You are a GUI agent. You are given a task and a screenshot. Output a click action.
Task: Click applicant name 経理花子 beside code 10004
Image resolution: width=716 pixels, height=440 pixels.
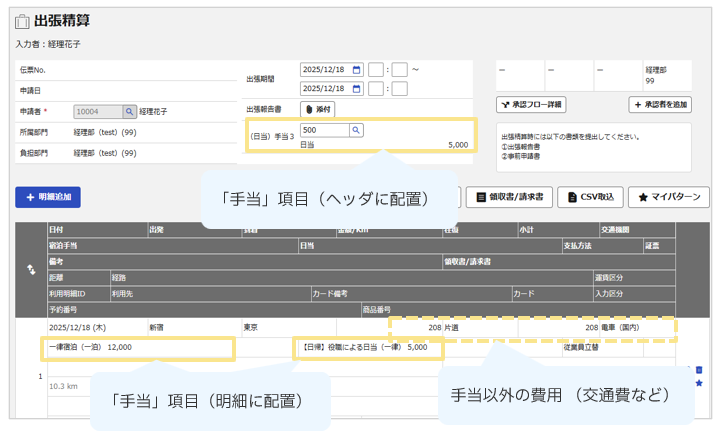153,111
